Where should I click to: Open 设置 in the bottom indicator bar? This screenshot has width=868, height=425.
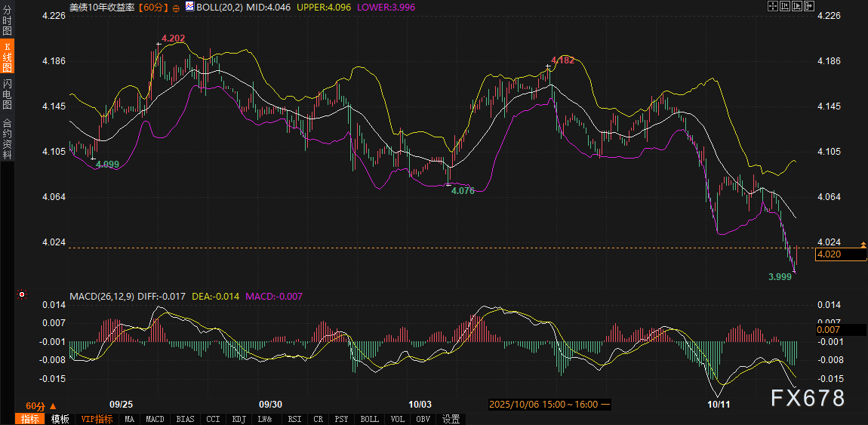pos(451,419)
